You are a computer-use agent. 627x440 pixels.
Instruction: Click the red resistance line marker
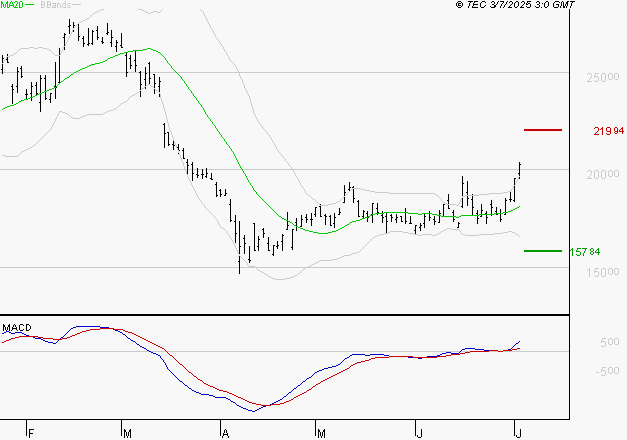click(543, 130)
